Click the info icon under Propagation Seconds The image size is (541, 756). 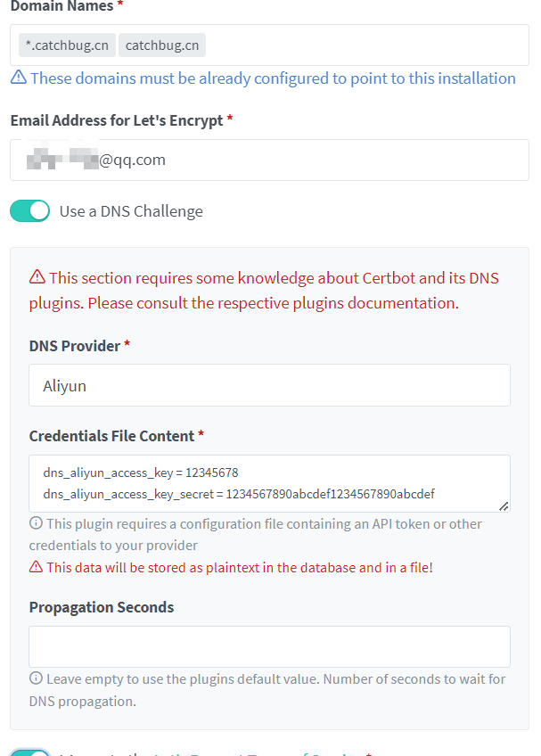36,678
